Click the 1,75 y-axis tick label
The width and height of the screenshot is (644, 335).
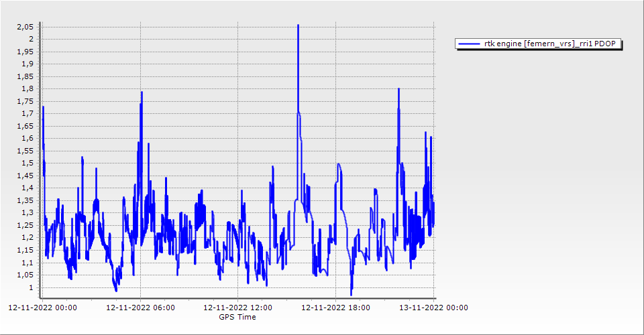tap(24, 101)
